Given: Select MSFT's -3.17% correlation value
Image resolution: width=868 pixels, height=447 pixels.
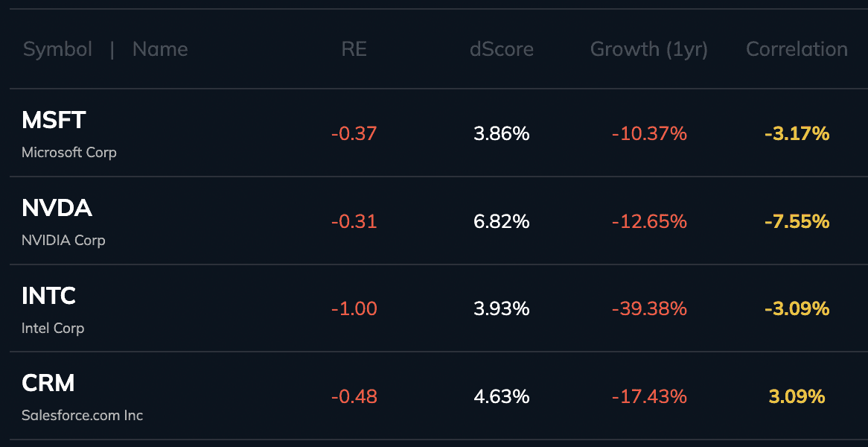Looking at the screenshot, I should [x=797, y=134].
